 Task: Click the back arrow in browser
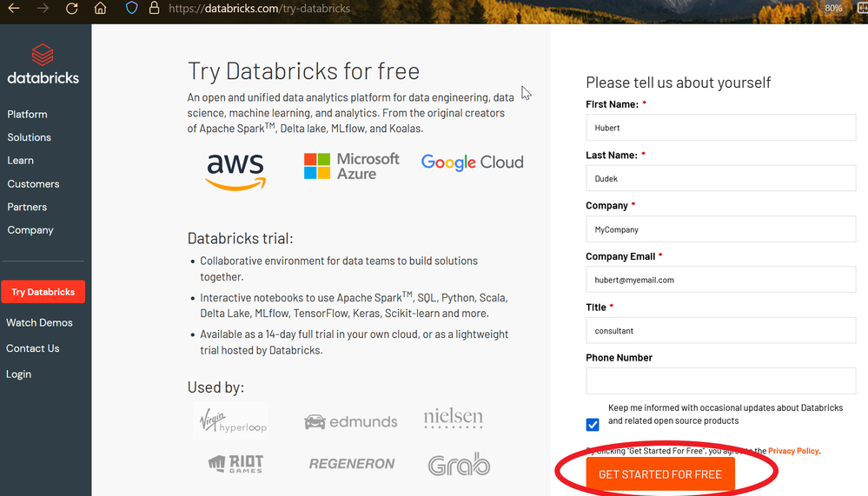[x=14, y=9]
